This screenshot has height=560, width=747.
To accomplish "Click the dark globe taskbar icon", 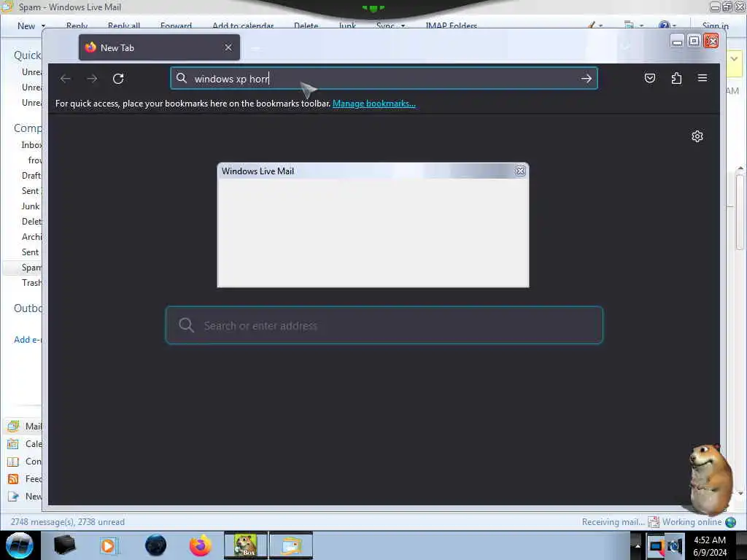I will (x=156, y=545).
